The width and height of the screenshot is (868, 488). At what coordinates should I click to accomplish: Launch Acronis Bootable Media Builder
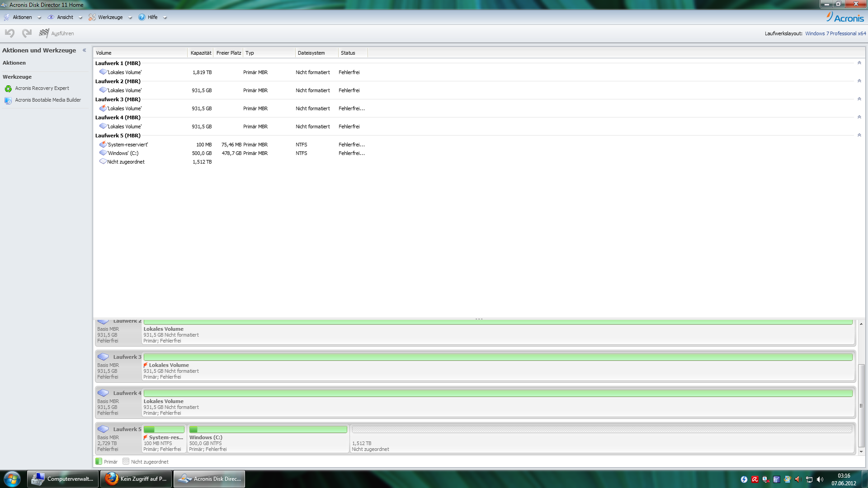coord(47,100)
